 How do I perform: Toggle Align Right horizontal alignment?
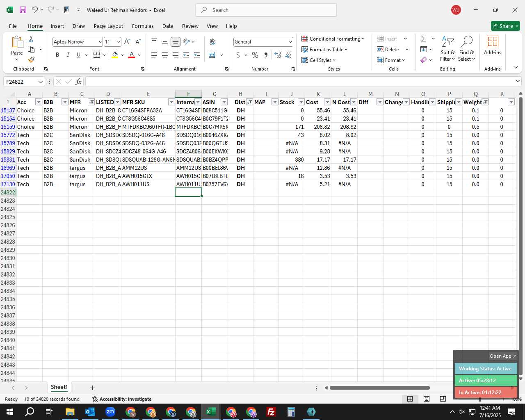176,55
